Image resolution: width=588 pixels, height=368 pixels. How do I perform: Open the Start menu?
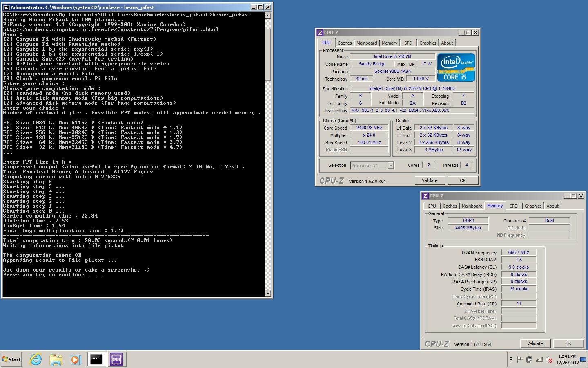[x=11, y=359]
